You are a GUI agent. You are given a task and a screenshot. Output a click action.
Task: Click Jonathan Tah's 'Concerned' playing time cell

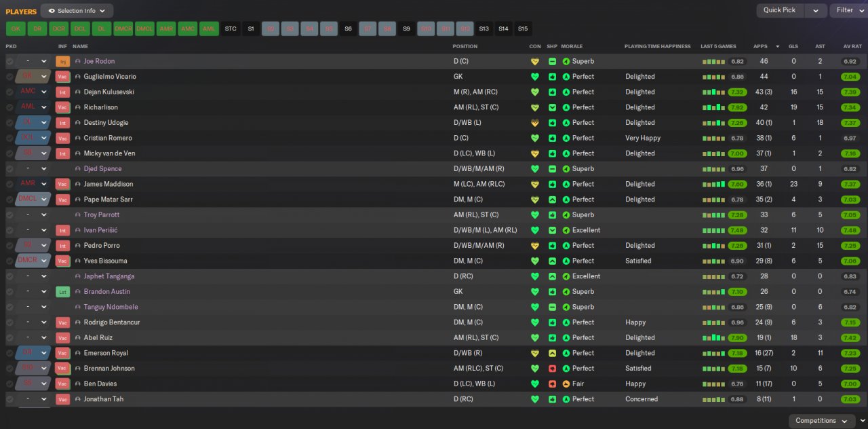[642, 399]
